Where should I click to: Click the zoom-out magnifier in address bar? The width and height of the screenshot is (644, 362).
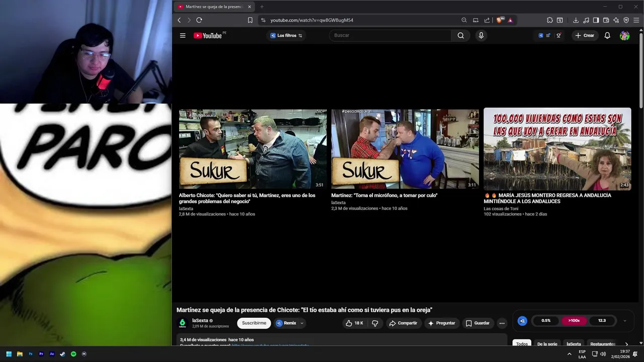click(464, 20)
